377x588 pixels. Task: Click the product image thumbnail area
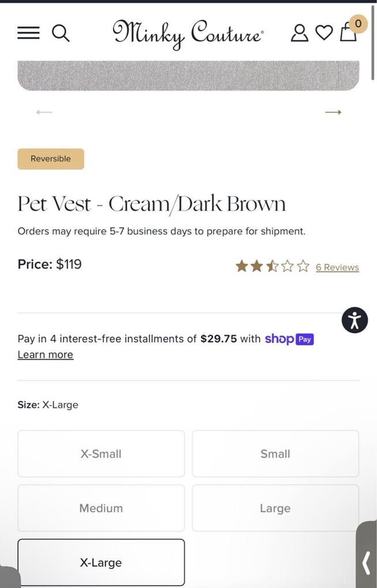tap(188, 76)
